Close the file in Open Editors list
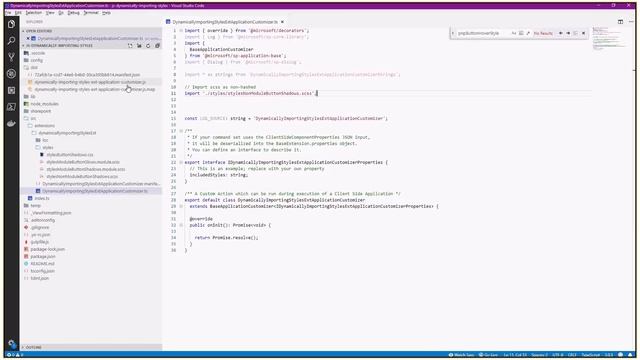The height and width of the screenshot is (360, 640). pyautogui.click(x=28, y=38)
